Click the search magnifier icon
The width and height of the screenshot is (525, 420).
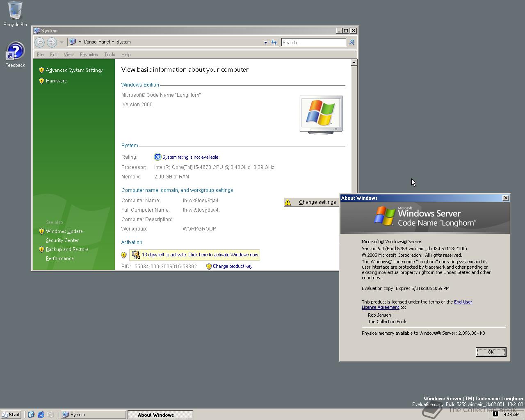pyautogui.click(x=352, y=42)
